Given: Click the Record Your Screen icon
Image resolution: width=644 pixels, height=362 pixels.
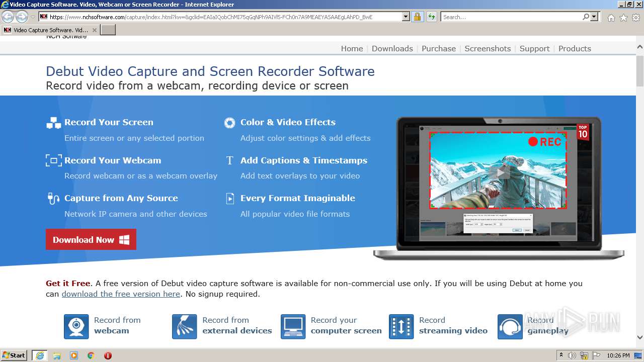Looking at the screenshot, I should (53, 123).
